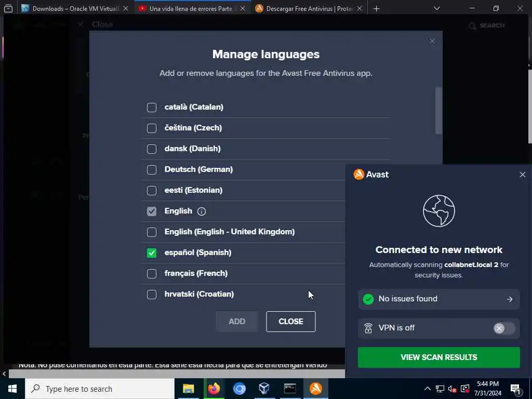The image size is (532, 399).
Task: Open Chromium browser from taskbar
Action: pyautogui.click(x=239, y=389)
